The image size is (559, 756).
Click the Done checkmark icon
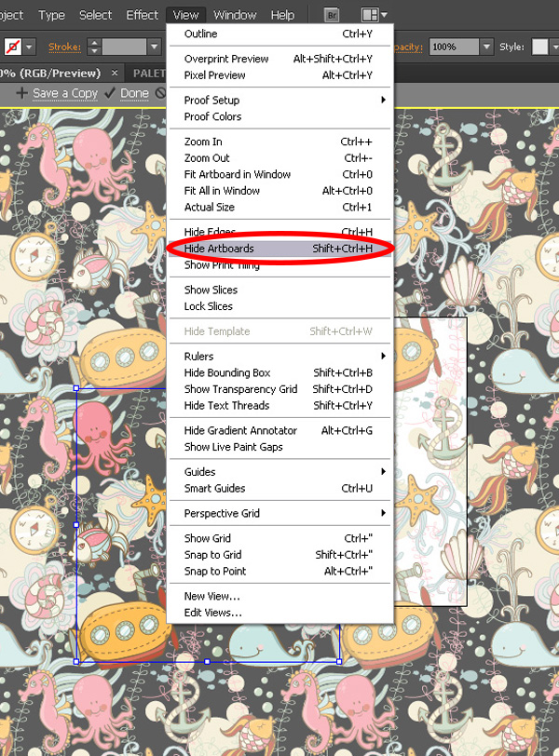(x=110, y=92)
